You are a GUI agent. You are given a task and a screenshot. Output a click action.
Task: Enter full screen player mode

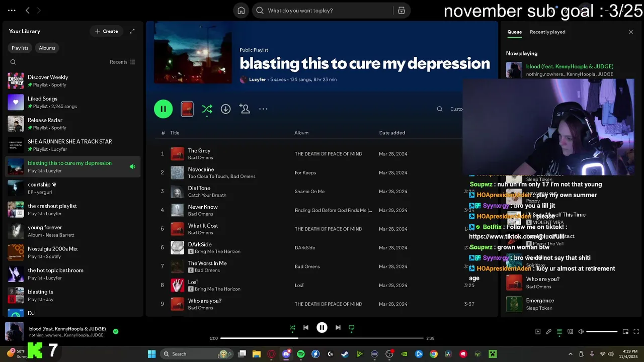pos(636,332)
